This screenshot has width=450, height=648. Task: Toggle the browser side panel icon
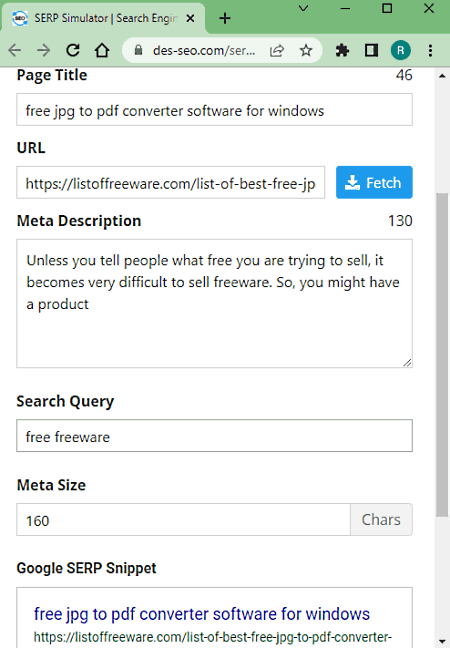click(371, 50)
